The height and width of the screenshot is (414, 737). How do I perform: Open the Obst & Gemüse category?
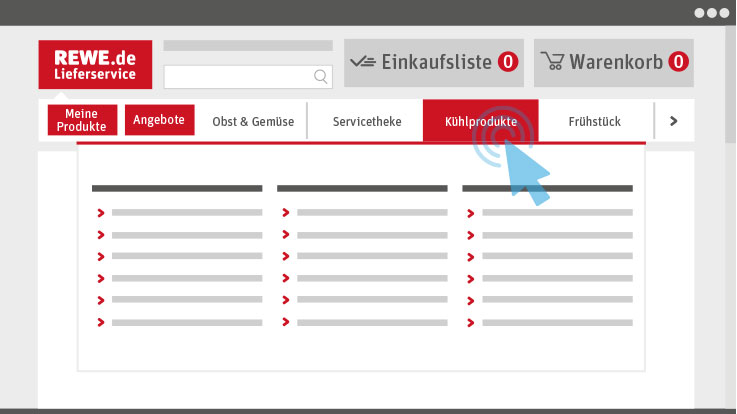pos(253,122)
